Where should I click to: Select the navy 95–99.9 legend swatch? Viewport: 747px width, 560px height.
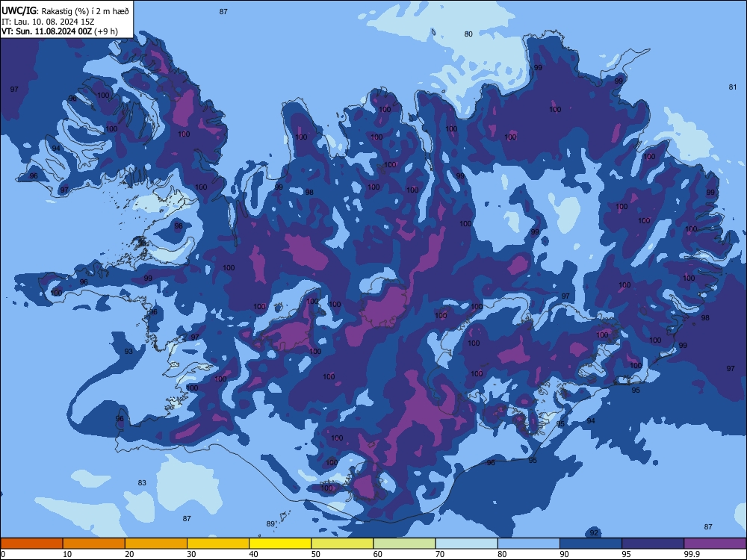click(653, 544)
